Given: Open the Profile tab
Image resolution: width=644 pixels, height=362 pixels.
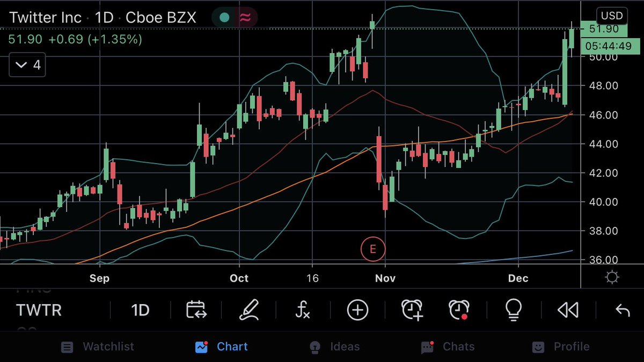Looking at the screenshot, I should coord(560,346).
